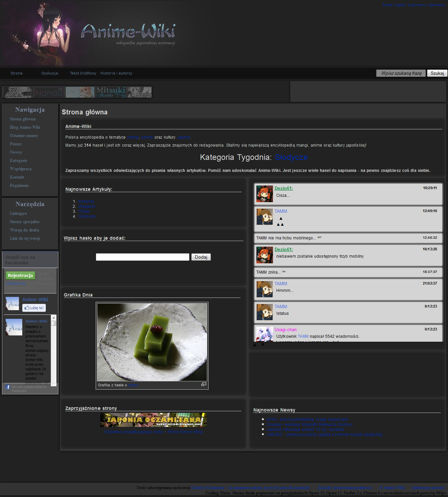Click the down-arrow below the chat box
This screenshot has width=448, height=497.
262,345
